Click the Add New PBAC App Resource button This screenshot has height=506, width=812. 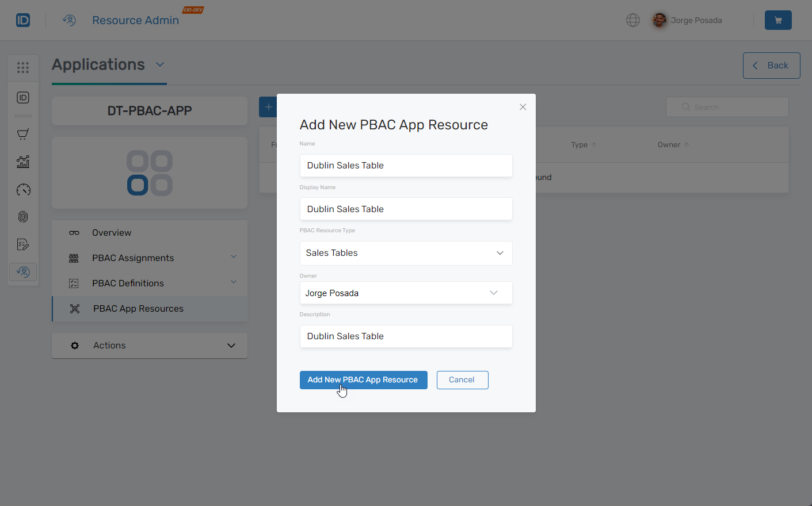[x=363, y=379]
